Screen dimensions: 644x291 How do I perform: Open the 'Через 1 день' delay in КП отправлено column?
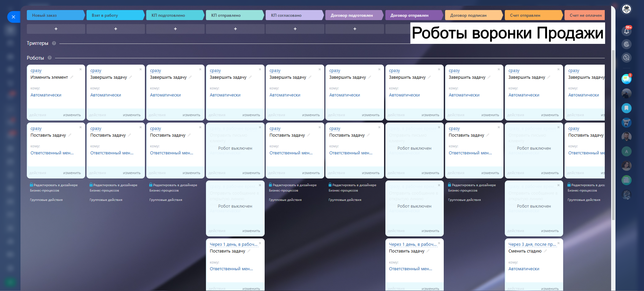(x=233, y=244)
